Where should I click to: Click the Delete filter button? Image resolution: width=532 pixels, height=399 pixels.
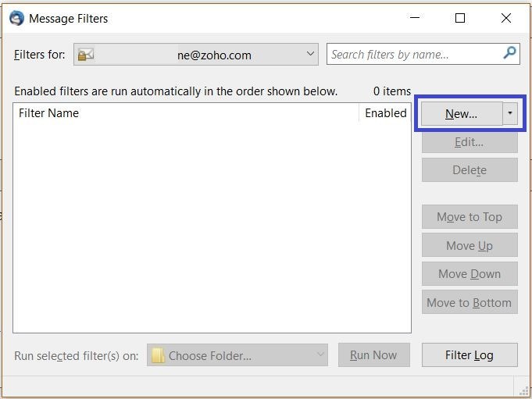[470, 170]
